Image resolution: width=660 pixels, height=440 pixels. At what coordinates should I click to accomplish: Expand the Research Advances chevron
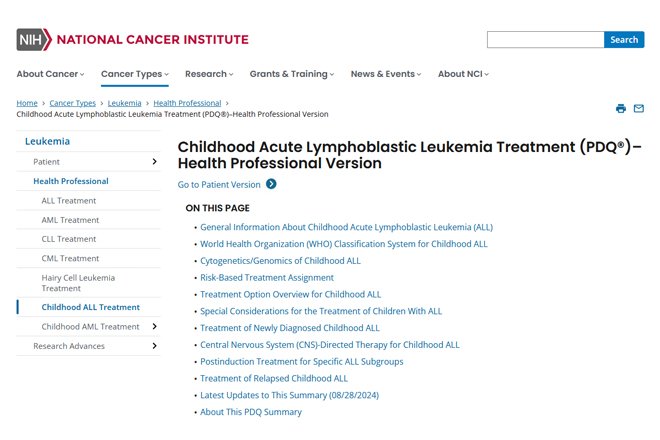pos(154,346)
